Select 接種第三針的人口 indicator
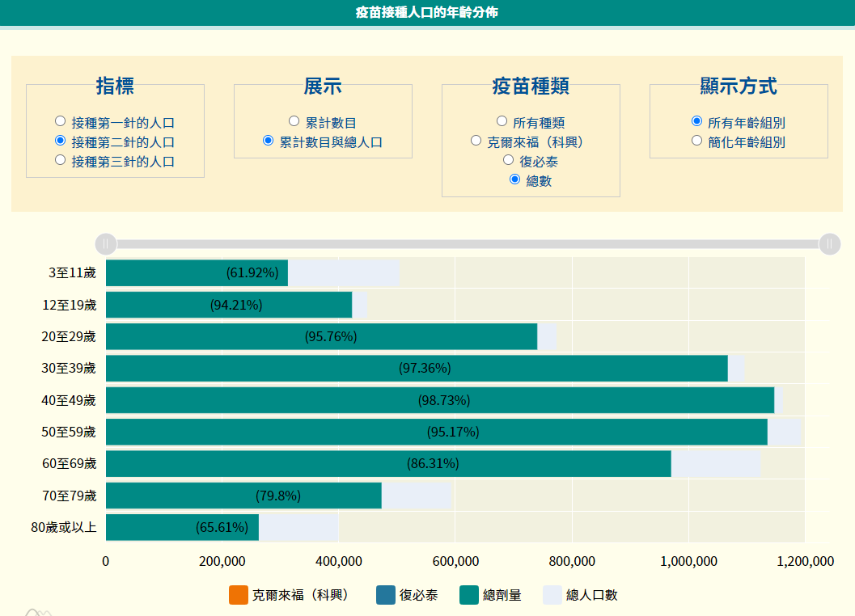Viewport: 855px width, 616px height. (60, 159)
